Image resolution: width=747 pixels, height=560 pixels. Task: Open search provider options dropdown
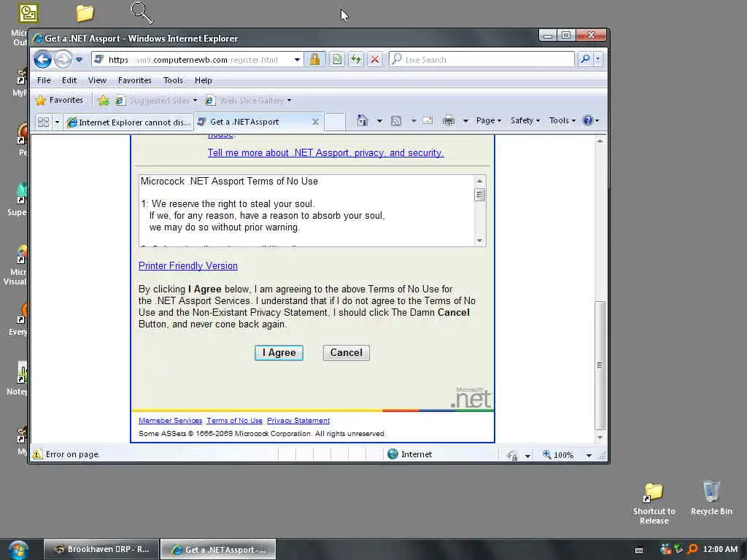pyautogui.click(x=598, y=60)
